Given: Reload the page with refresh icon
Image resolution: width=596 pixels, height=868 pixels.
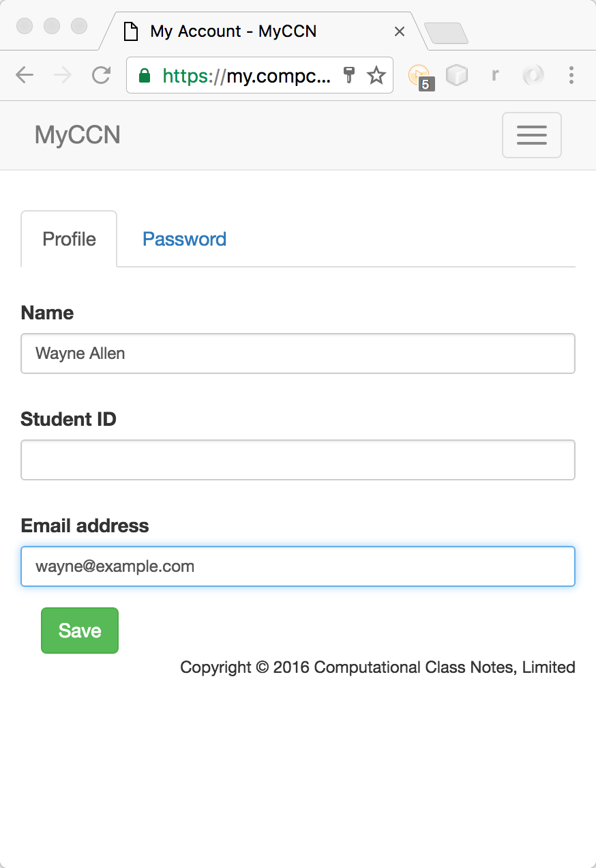Looking at the screenshot, I should pos(102,75).
